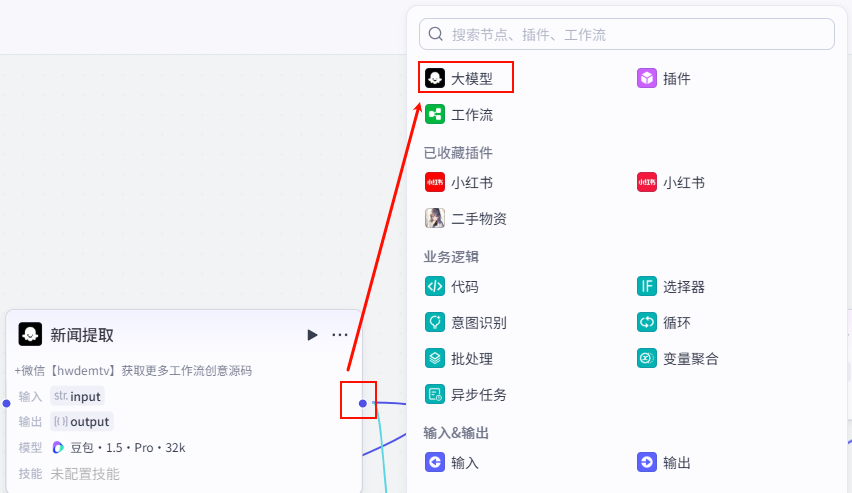852x493 pixels.
Task: Click the 二手物资 avatar thumbnail
Action: pyautogui.click(x=435, y=218)
